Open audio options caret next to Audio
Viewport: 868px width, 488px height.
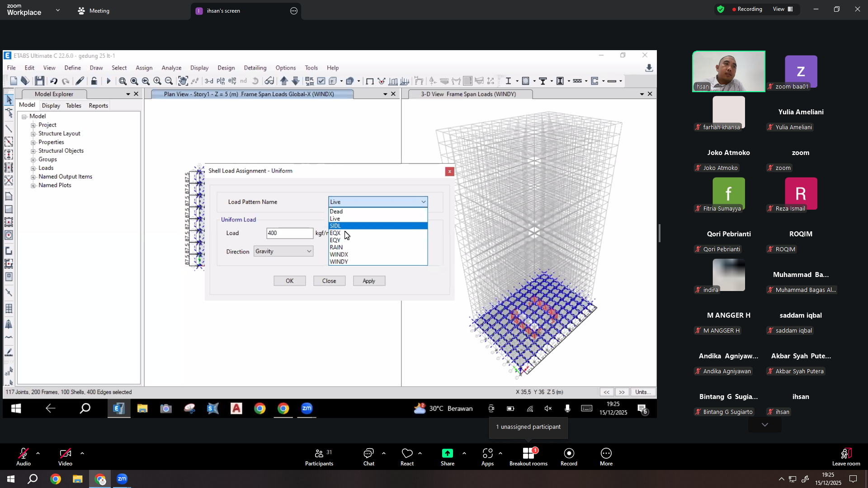(x=38, y=453)
